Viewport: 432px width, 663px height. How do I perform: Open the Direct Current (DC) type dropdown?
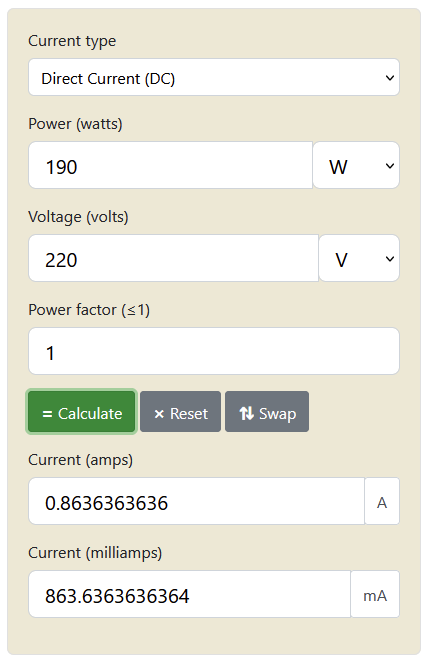tap(214, 77)
